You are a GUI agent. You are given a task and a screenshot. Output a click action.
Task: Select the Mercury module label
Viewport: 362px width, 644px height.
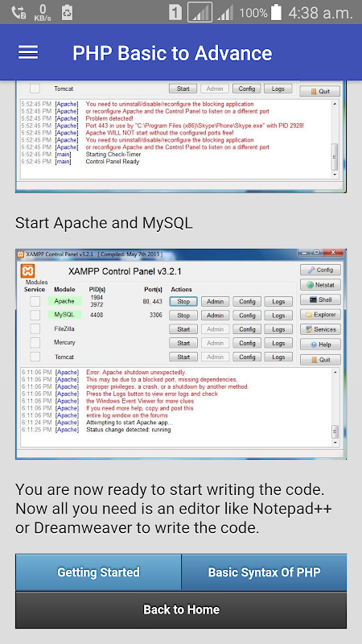coord(64,342)
